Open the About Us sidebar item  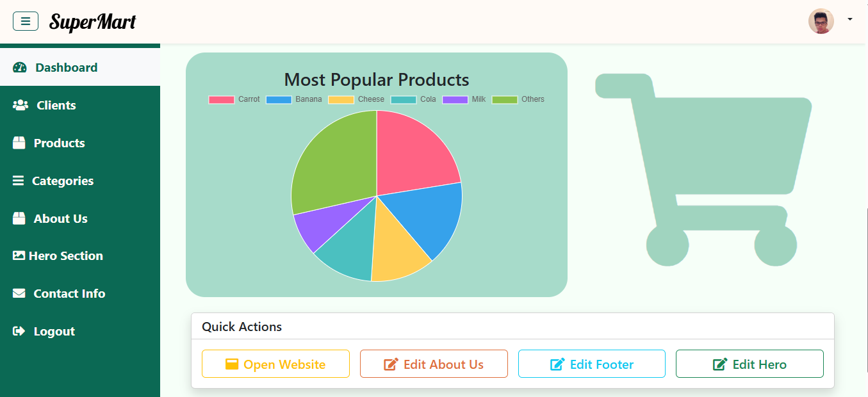click(60, 218)
